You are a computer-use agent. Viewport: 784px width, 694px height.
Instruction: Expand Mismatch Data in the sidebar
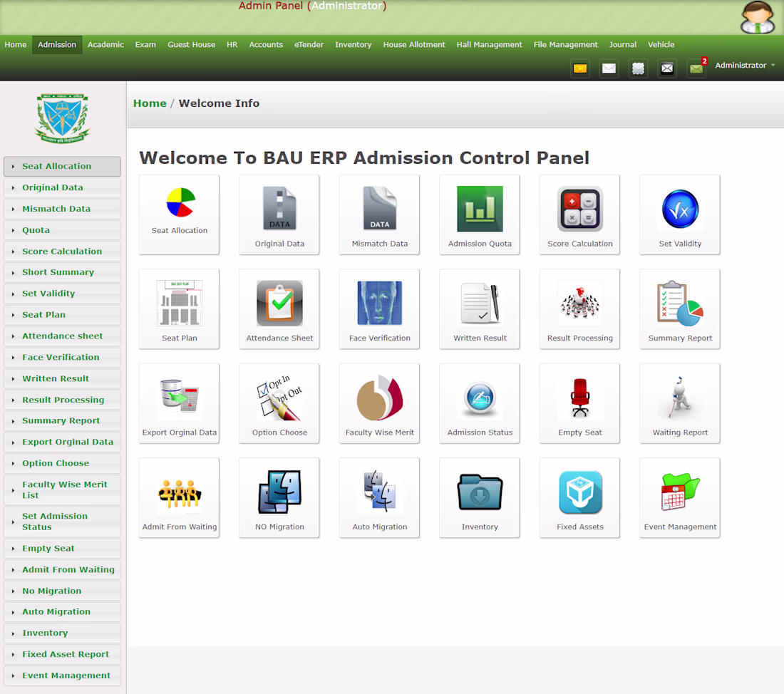tap(62, 209)
